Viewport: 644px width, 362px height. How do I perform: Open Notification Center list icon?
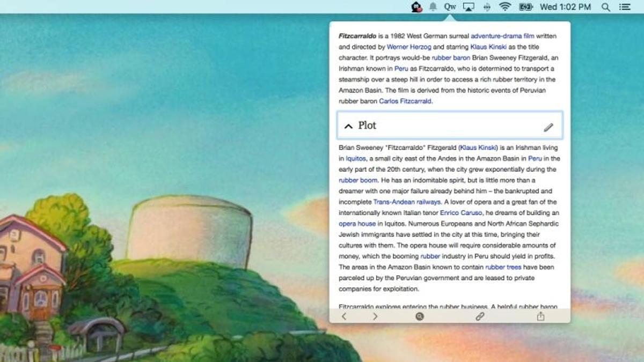click(x=624, y=7)
